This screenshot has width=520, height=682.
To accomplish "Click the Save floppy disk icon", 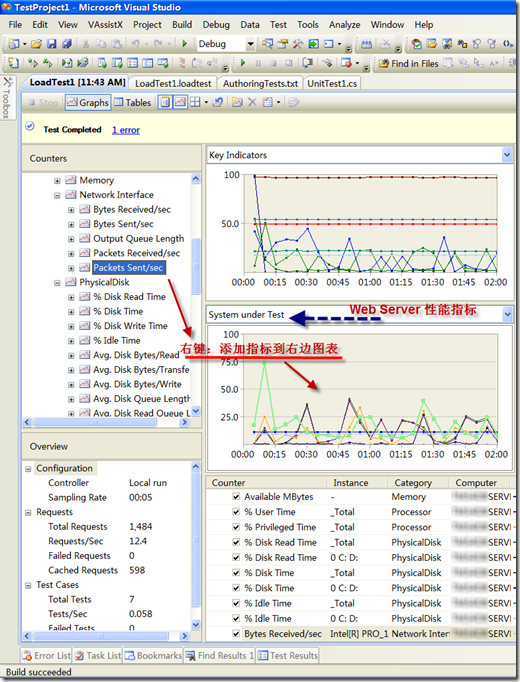I will click(52, 43).
